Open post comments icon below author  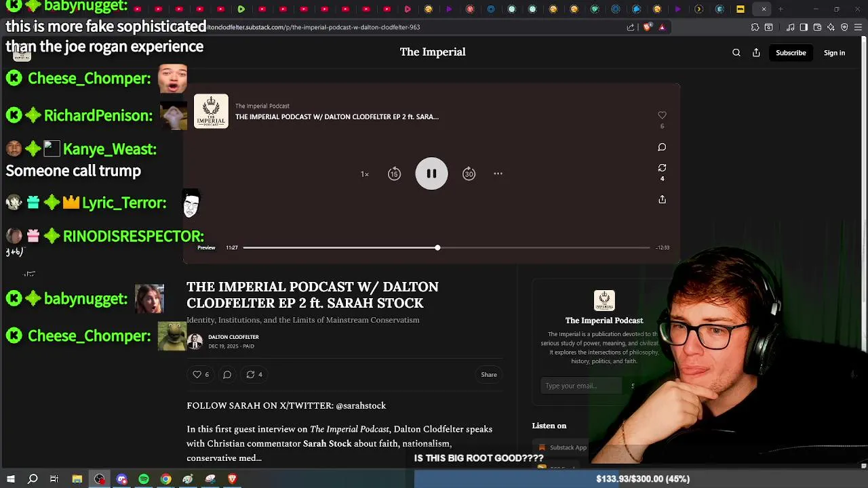(x=227, y=374)
